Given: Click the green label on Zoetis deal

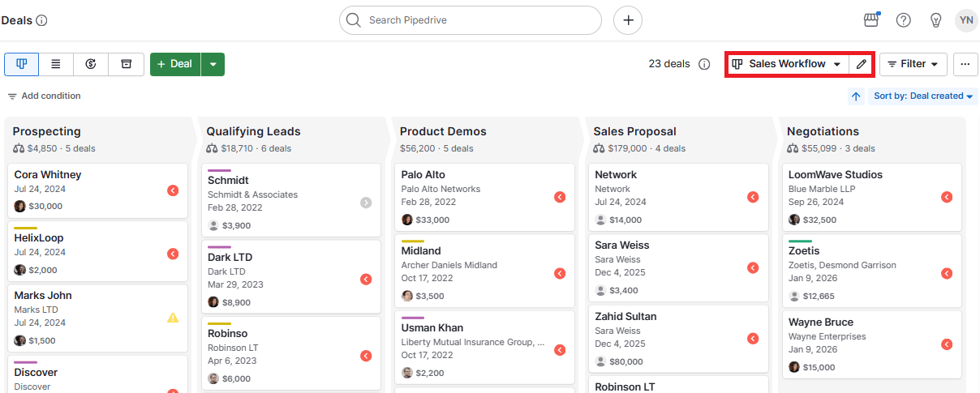Looking at the screenshot, I should coord(800,241).
